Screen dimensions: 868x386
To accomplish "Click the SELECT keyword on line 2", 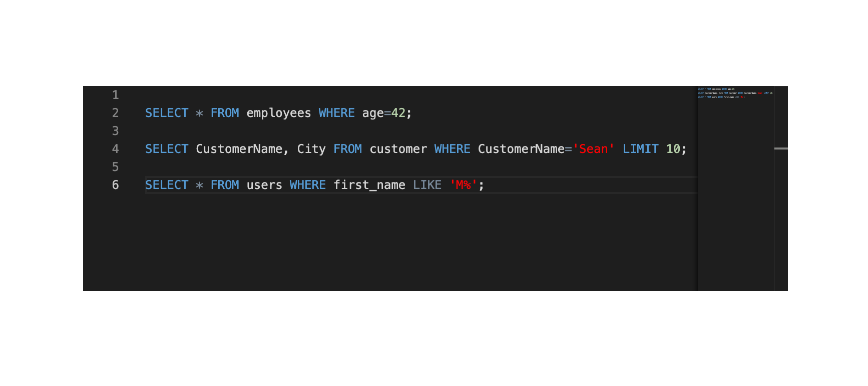I will 167,113.
